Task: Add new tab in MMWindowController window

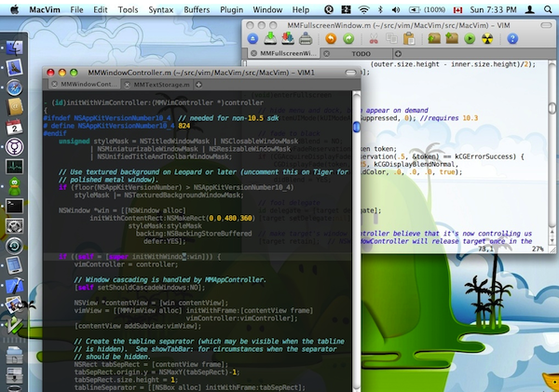Action: click(x=198, y=85)
